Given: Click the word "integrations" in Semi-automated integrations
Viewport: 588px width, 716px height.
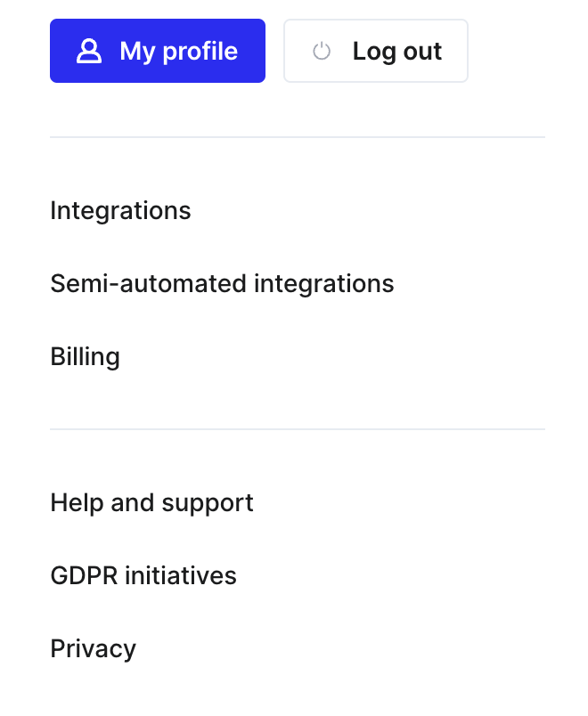Looking at the screenshot, I should point(324,283).
